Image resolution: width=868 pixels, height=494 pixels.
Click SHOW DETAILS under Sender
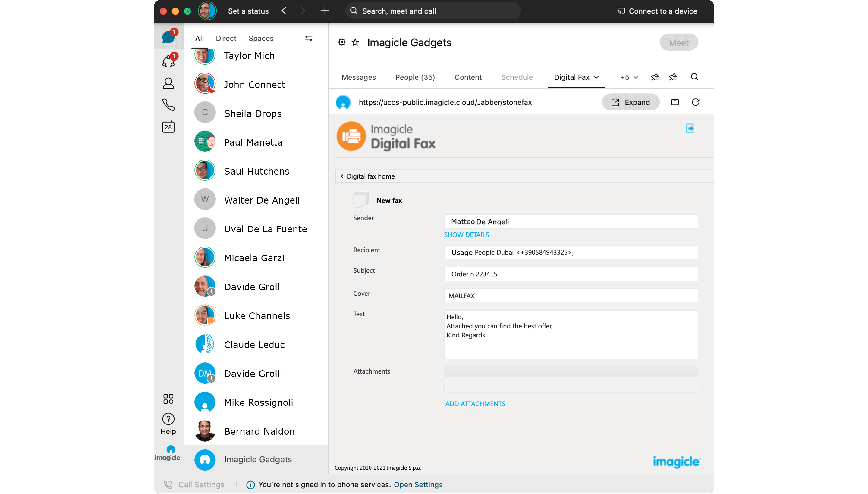click(x=466, y=235)
